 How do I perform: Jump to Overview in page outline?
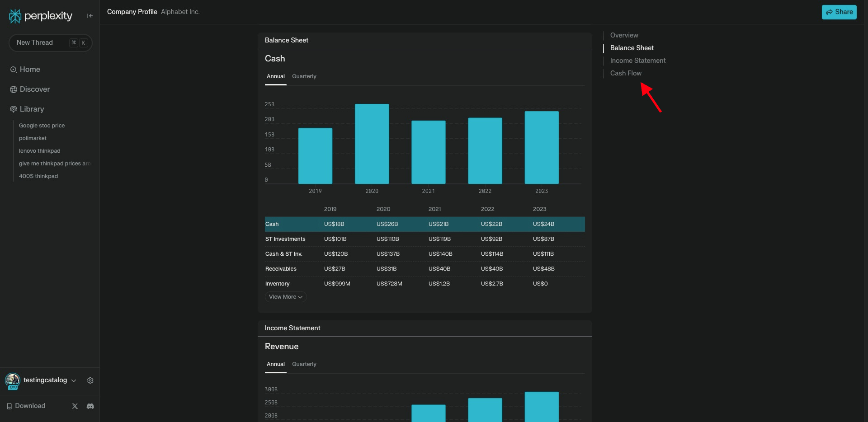[x=624, y=35]
